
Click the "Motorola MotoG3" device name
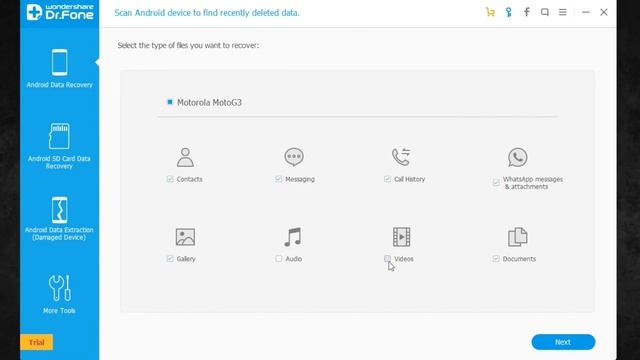[x=209, y=102]
